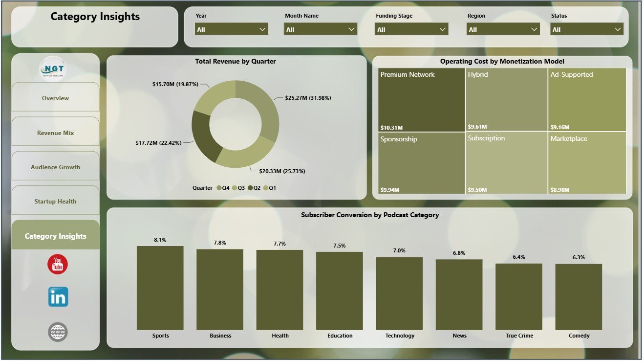644x361 pixels.
Task: Click the Hybrid treemap tile
Action: click(x=506, y=100)
